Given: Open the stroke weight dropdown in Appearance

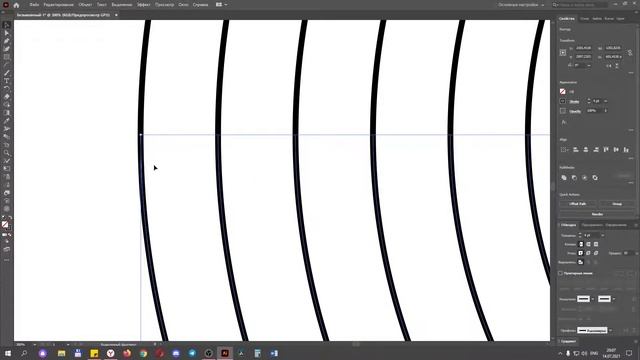Looking at the screenshot, I should pyautogui.click(x=606, y=101).
